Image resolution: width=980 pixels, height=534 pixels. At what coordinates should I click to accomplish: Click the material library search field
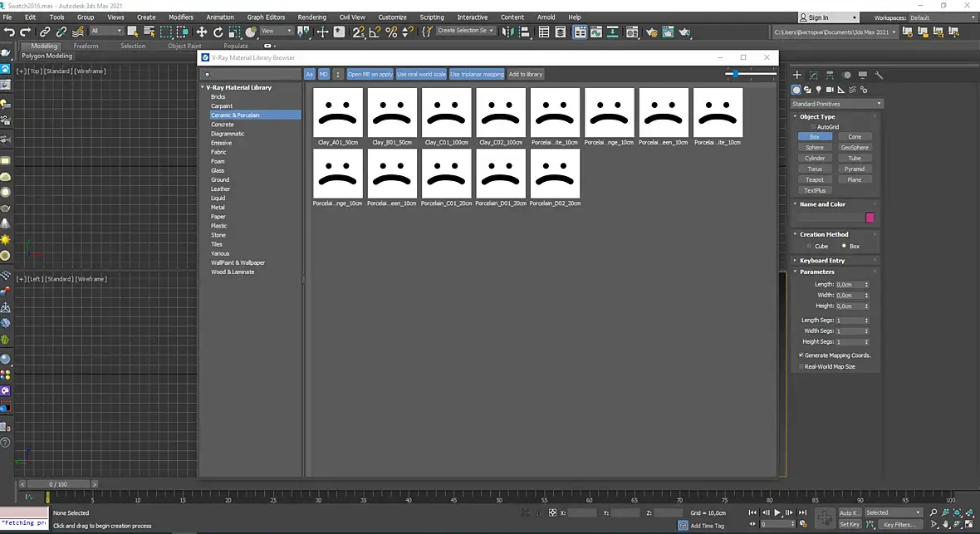click(x=252, y=75)
